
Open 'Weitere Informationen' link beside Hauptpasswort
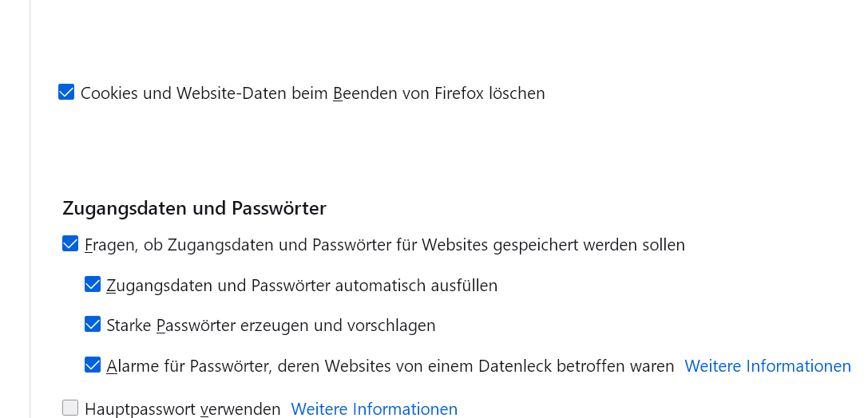[x=374, y=409]
